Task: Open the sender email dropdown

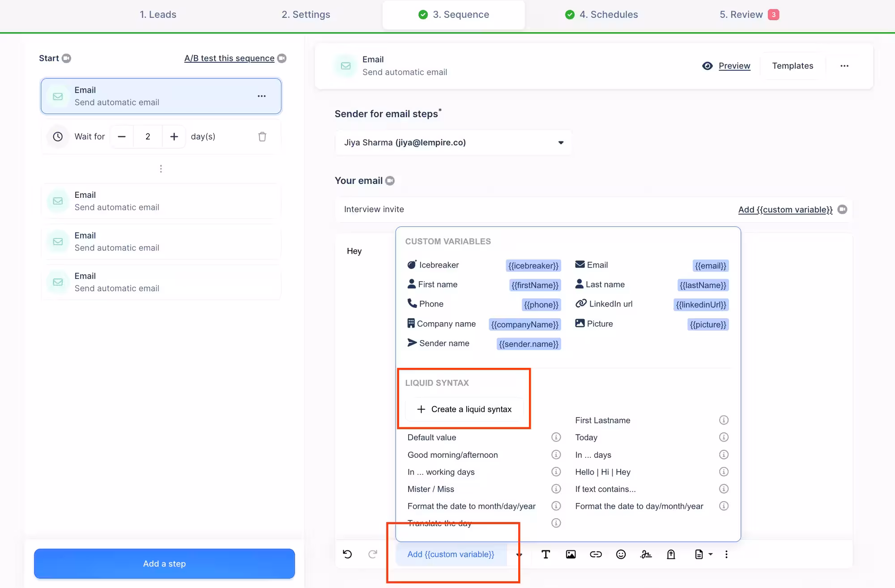Action: coord(453,143)
